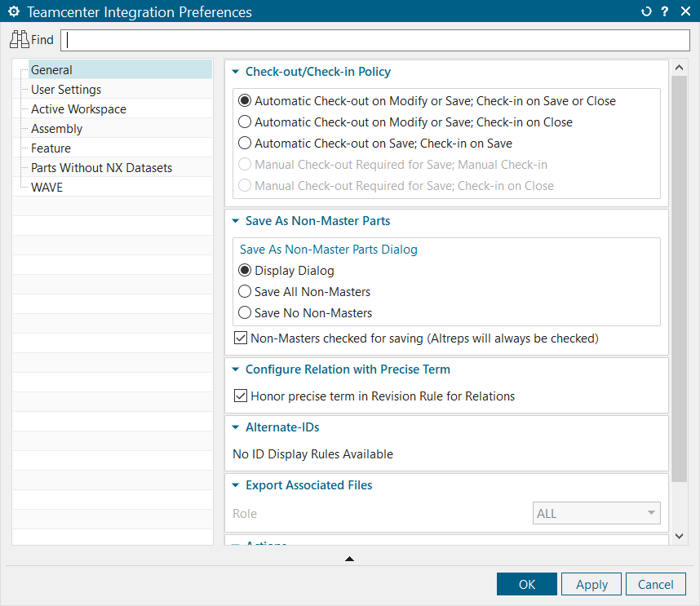Choose Save All Non-Masters option
Viewport: 700px width, 606px height.
coord(245,291)
